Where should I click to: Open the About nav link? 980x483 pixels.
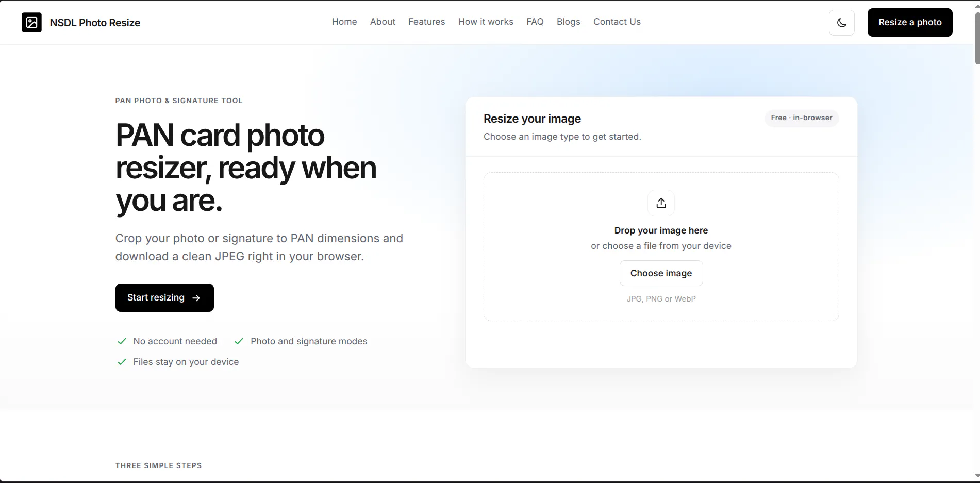(x=383, y=22)
